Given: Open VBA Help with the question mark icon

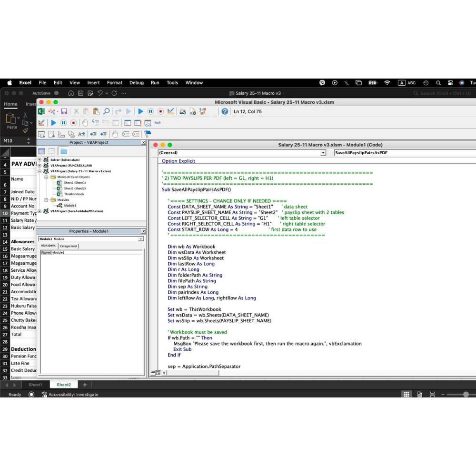Looking at the screenshot, I should tap(225, 111).
